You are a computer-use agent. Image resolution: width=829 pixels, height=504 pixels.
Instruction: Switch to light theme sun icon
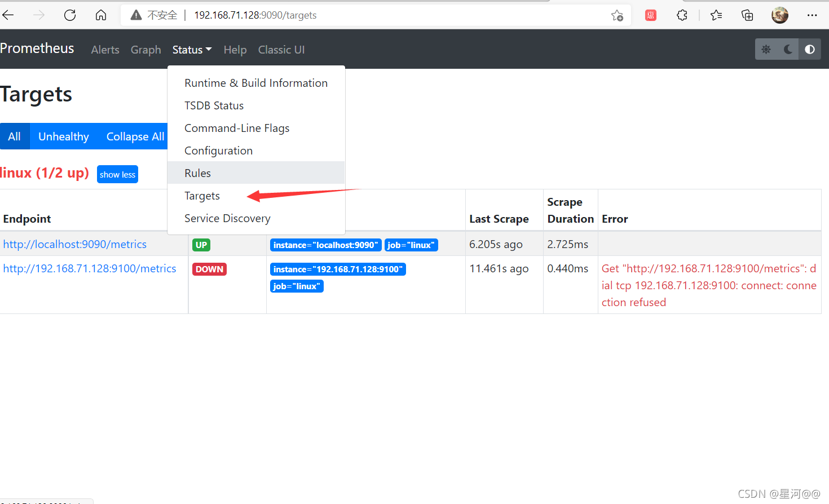(766, 50)
